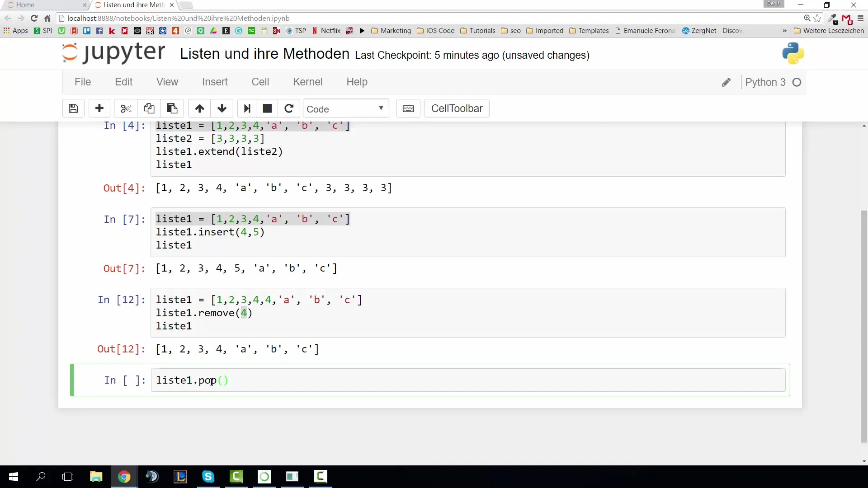The height and width of the screenshot is (488, 868).
Task: Open the command palette keyboard icon
Action: [408, 108]
